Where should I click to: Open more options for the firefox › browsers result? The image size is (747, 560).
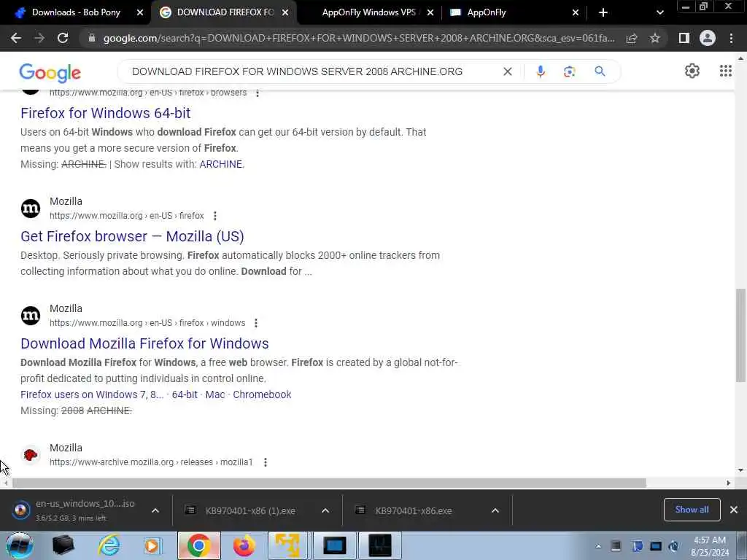click(x=258, y=93)
